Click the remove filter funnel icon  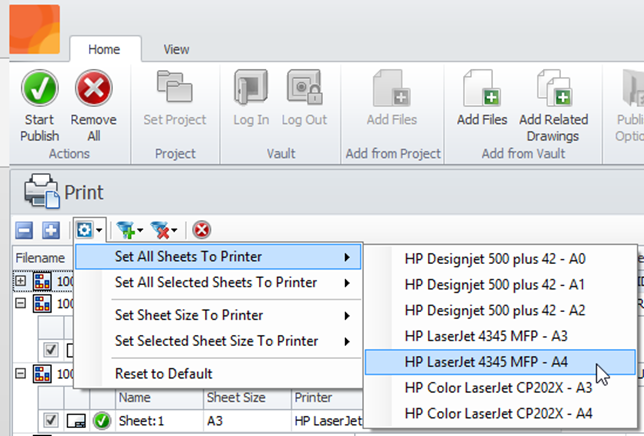160,230
